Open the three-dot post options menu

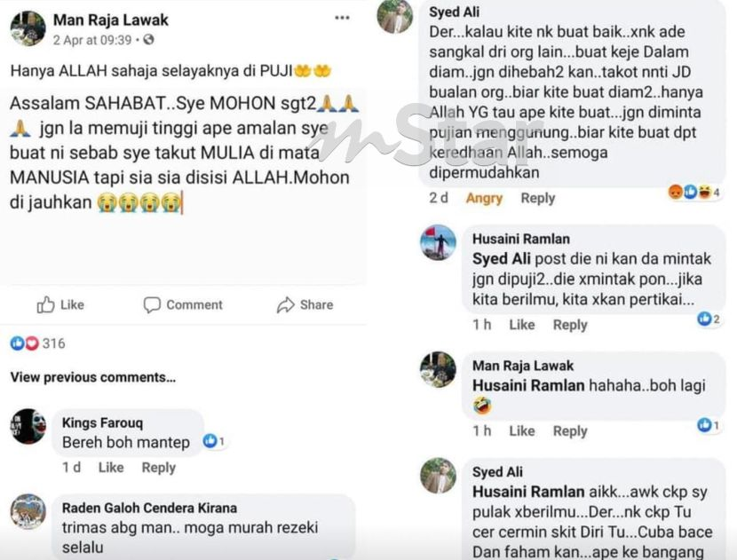[342, 18]
